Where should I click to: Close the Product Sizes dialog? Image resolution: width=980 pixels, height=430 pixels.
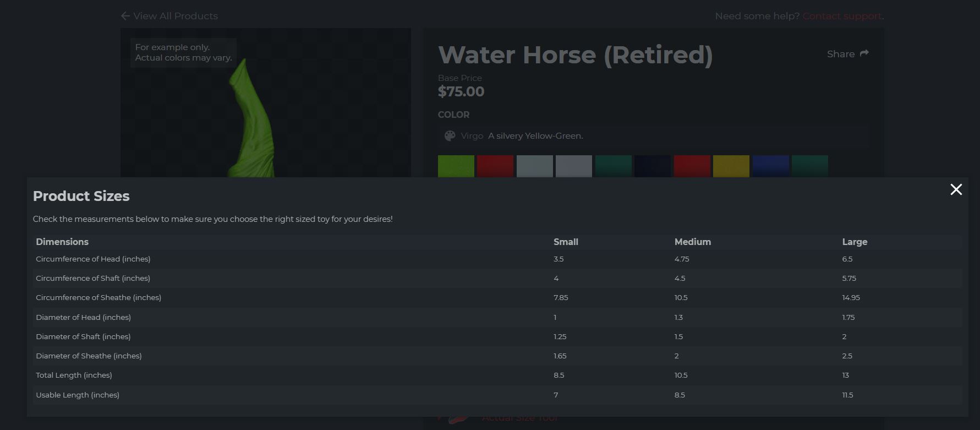point(956,189)
